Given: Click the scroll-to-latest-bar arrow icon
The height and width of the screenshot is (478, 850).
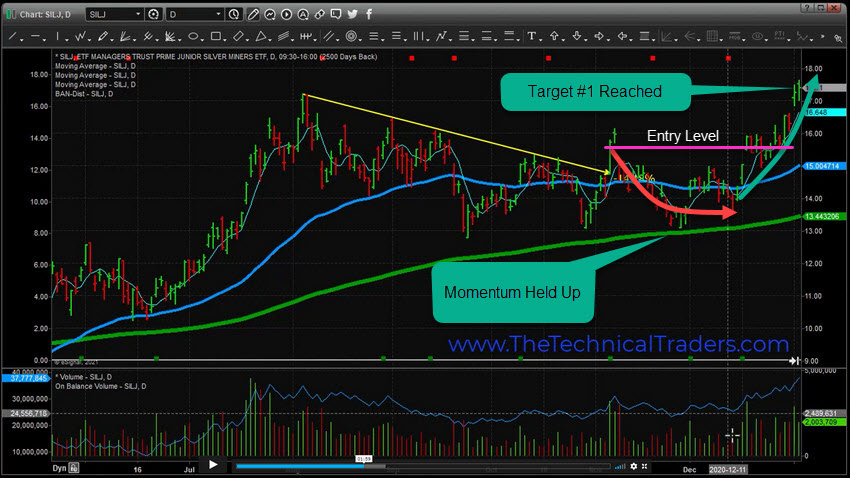Looking at the screenshot, I should tap(794, 360).
